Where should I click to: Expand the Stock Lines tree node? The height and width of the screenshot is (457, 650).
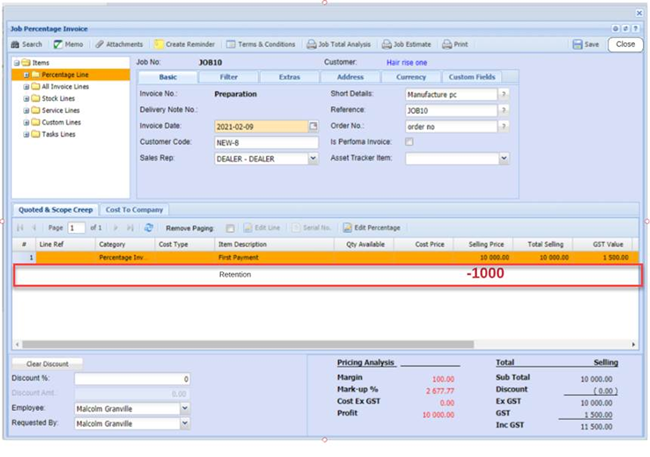(x=27, y=99)
